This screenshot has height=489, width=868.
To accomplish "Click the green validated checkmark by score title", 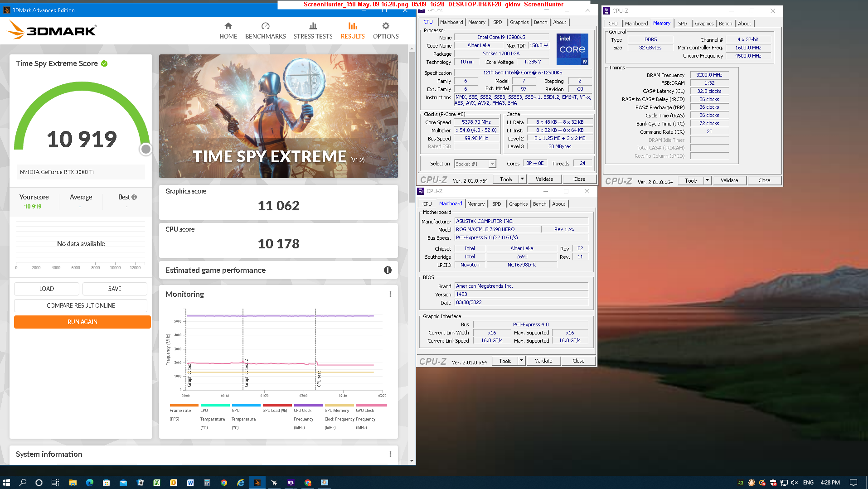I will point(104,63).
